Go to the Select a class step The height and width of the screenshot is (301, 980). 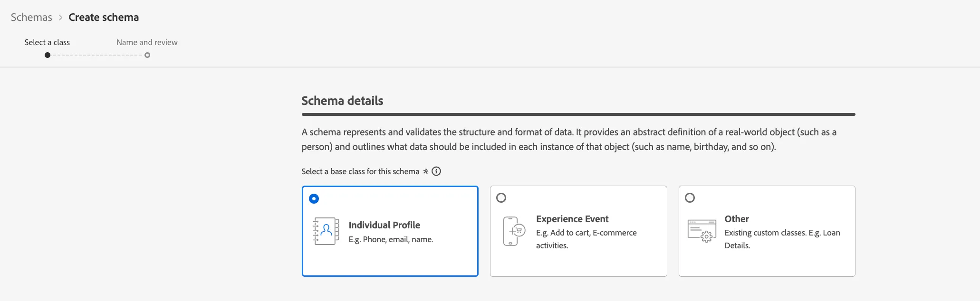point(47,42)
